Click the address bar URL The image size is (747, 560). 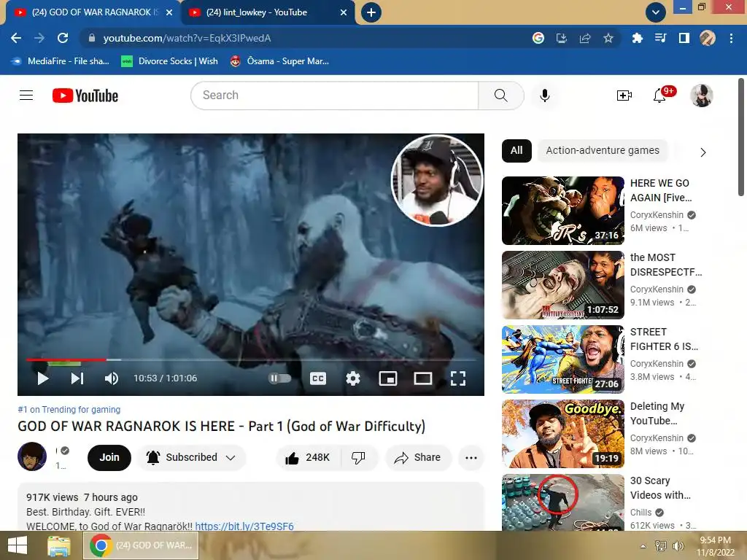[x=187, y=38]
